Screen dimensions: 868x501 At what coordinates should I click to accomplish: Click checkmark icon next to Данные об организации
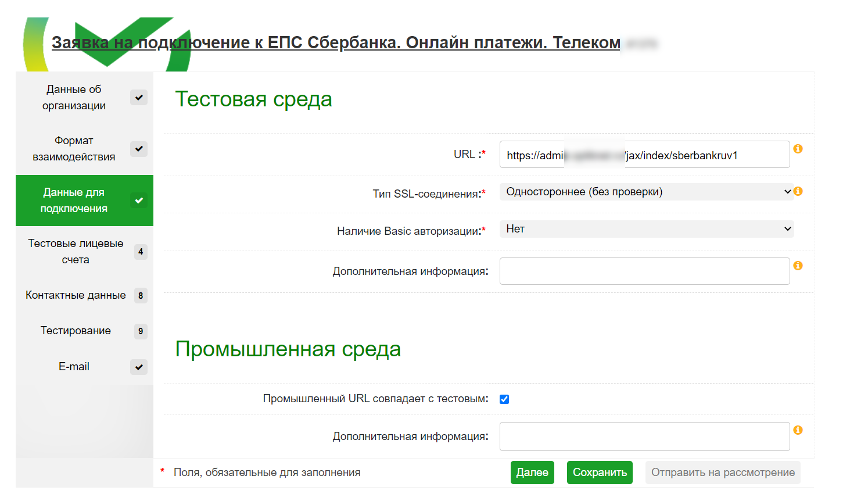tap(139, 98)
